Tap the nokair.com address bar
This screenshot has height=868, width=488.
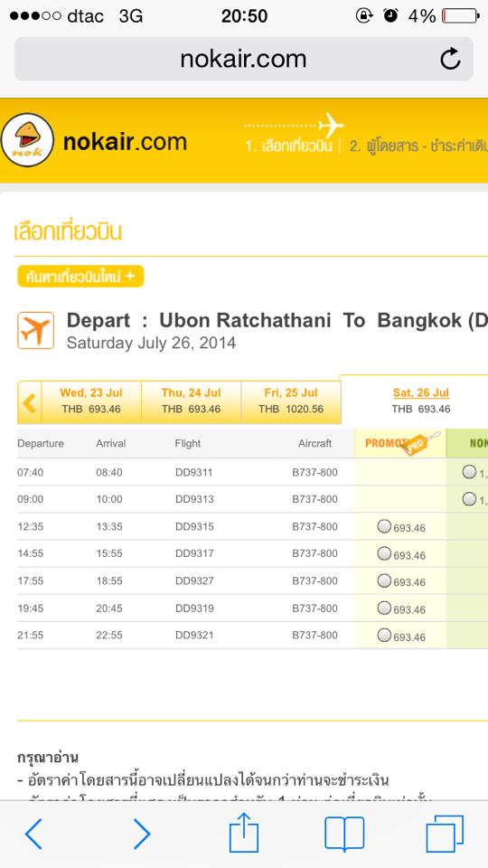tap(243, 59)
